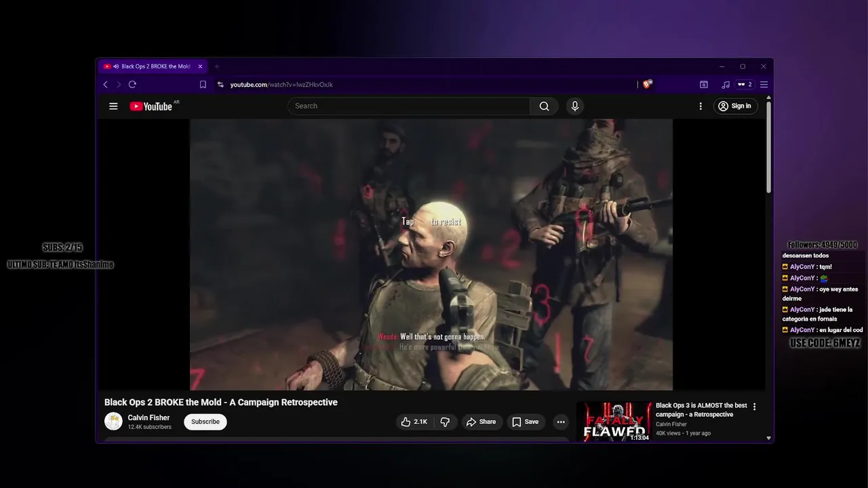Click scrollbar up arrow at top
Viewport: 868px width, 488px height.
coord(768,98)
